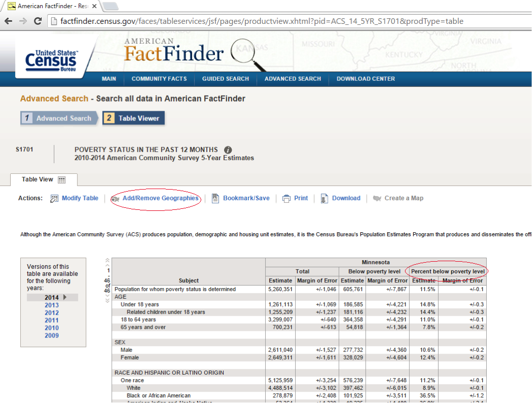
Task: Click the American FactFinder tab title
Action: tap(52, 6)
